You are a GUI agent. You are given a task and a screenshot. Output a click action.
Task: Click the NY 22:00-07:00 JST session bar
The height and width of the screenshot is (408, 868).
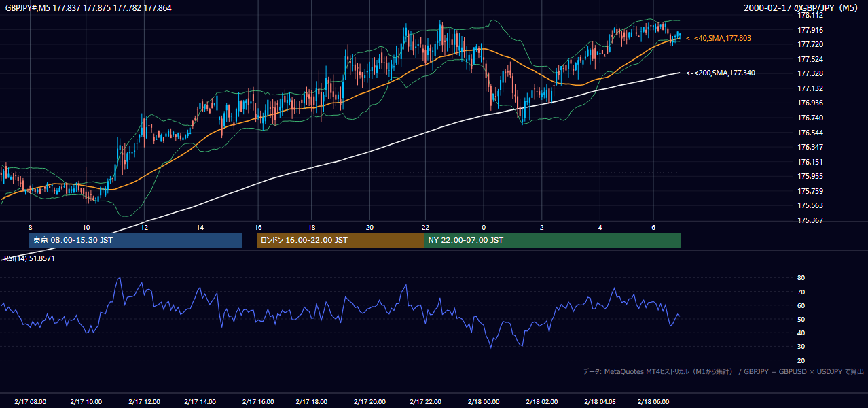pos(552,240)
